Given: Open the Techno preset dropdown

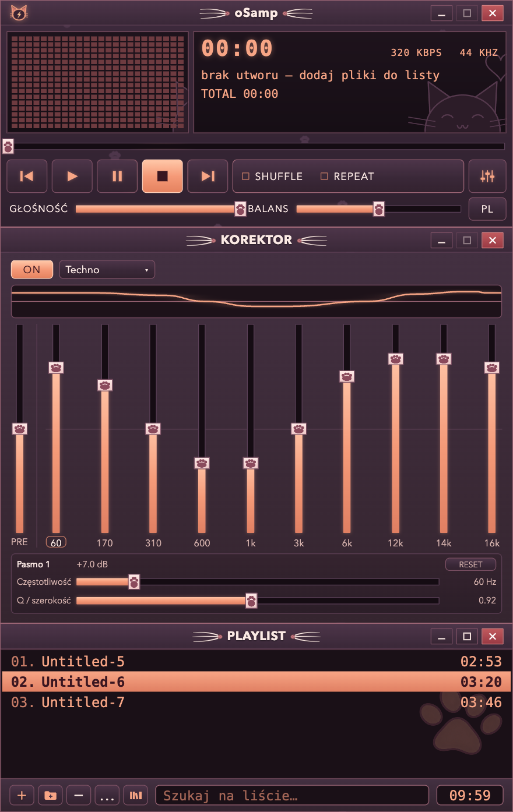Looking at the screenshot, I should pyautogui.click(x=107, y=270).
